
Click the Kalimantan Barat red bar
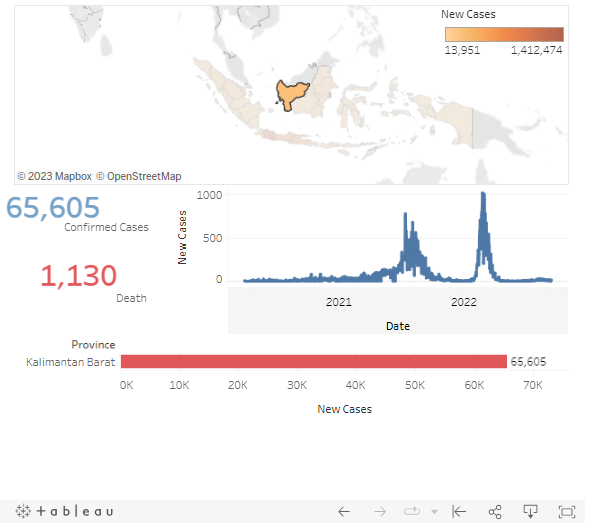(314, 362)
